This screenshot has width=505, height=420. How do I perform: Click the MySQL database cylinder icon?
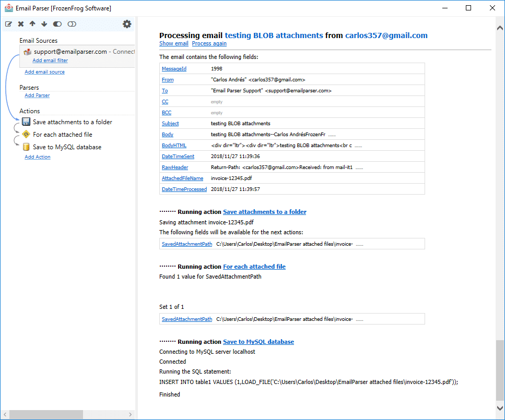click(26, 147)
